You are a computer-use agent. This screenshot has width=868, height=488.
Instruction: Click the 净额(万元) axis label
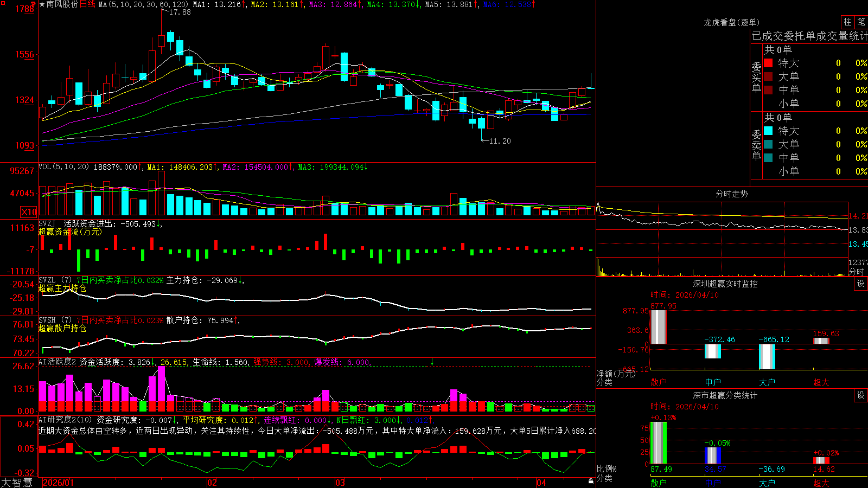[x=616, y=374]
